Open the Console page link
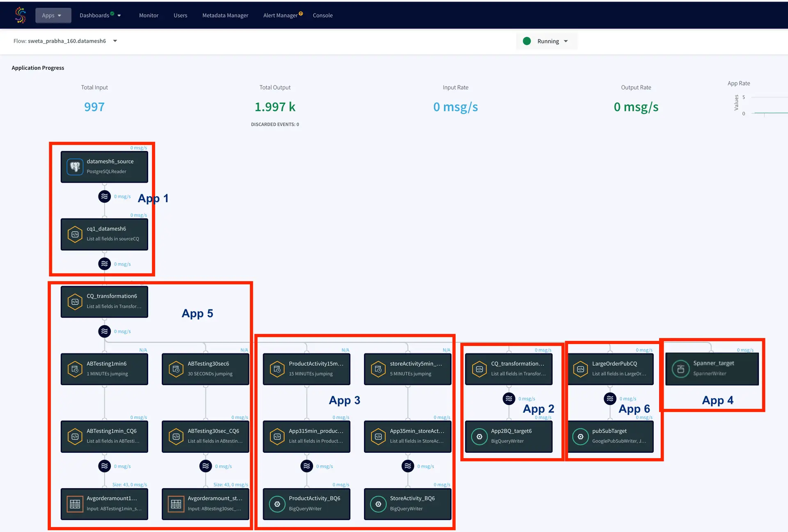The width and height of the screenshot is (788, 532). tap(323, 15)
